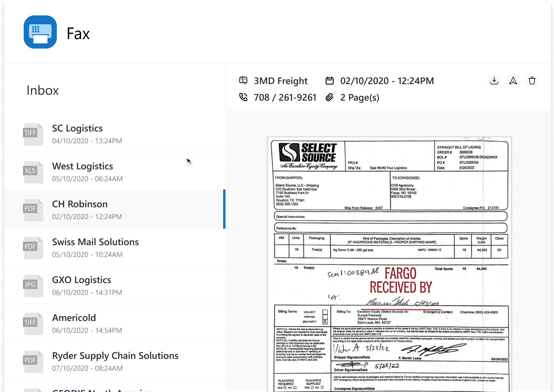The image size is (554, 392).
Task: Click the send/forward fax icon
Action: click(513, 81)
